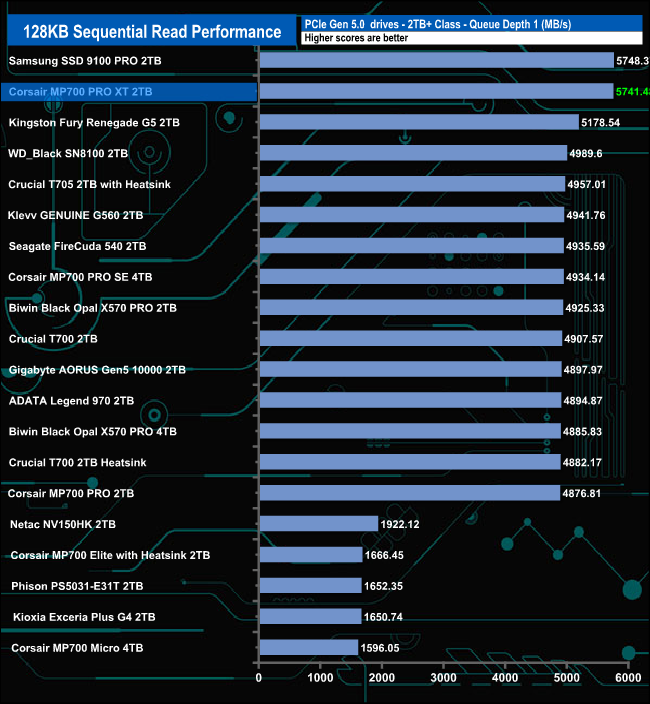Click the Crucial T700 2TB Heatsink label
This screenshot has height=704, width=650.
[78, 463]
